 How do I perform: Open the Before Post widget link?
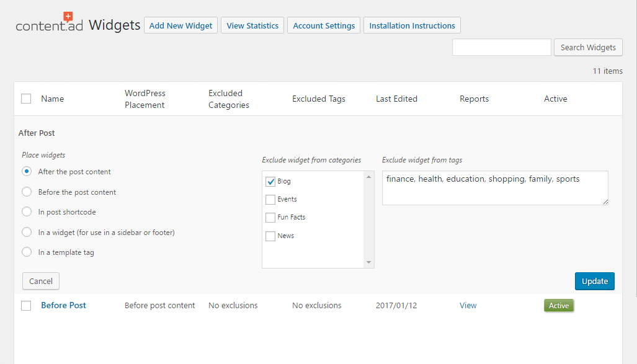point(63,306)
